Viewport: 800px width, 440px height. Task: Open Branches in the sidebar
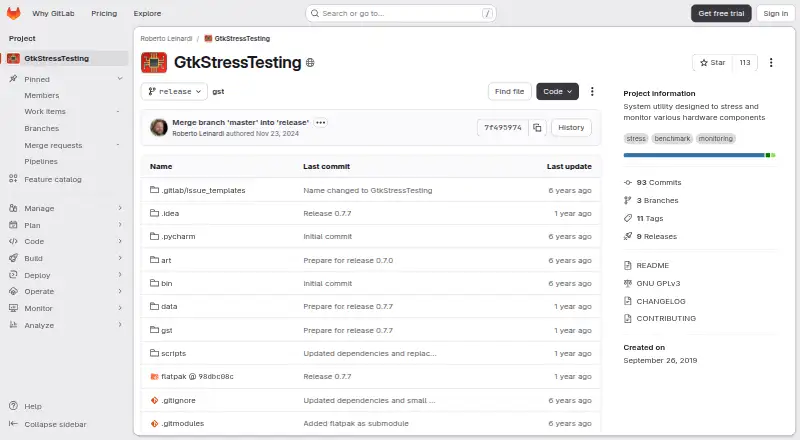pyautogui.click(x=42, y=129)
